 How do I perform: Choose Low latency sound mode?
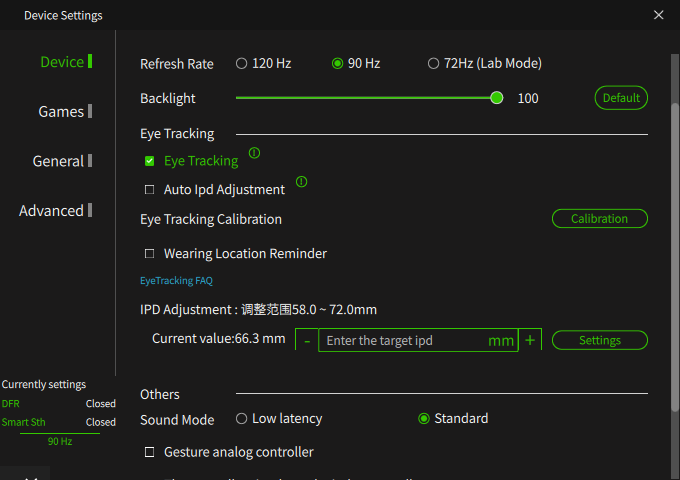pos(242,418)
